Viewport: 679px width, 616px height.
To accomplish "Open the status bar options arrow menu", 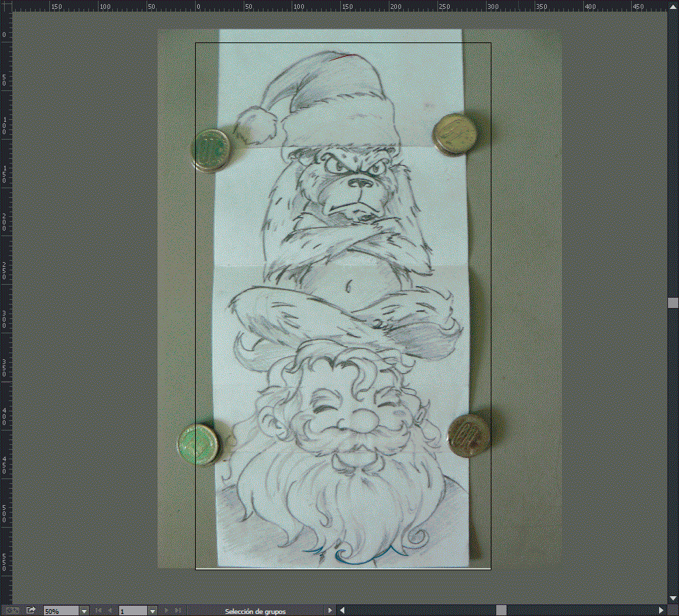I will (x=331, y=611).
